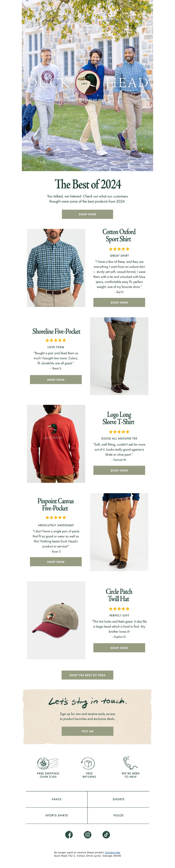Click Shop Now for Shoreline Five-Pocket

click(56, 380)
